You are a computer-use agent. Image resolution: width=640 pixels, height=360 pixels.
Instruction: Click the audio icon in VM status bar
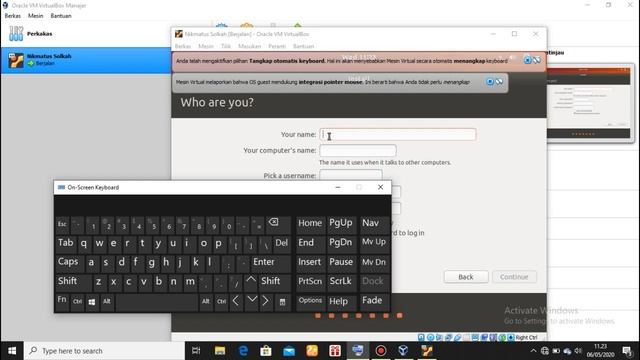[439, 337]
